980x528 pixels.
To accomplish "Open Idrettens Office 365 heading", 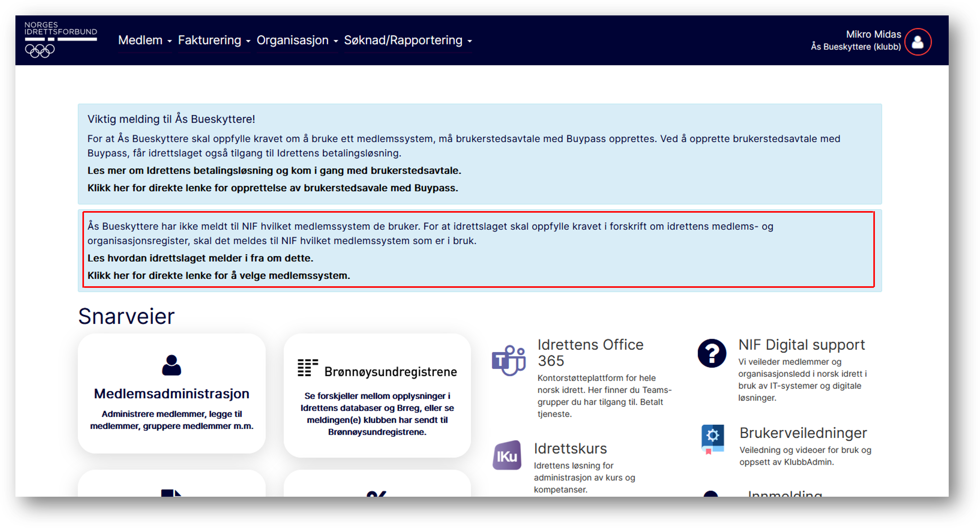I will pos(590,353).
